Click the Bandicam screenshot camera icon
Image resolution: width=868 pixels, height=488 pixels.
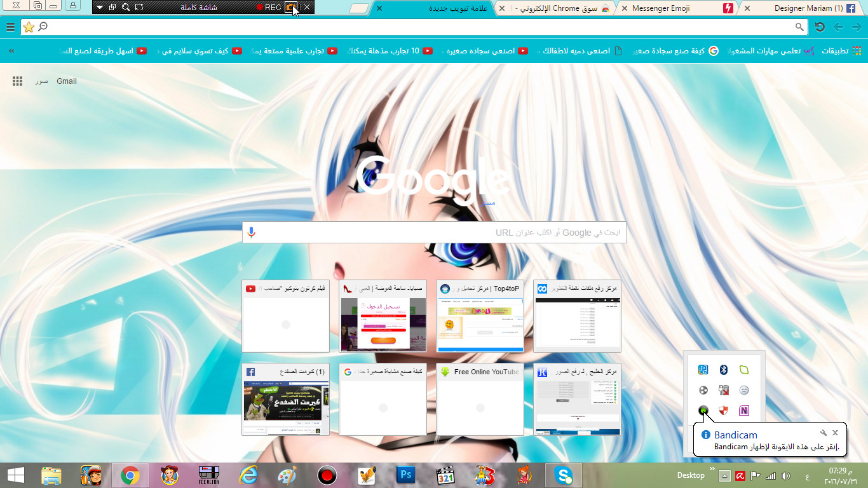[x=290, y=7]
